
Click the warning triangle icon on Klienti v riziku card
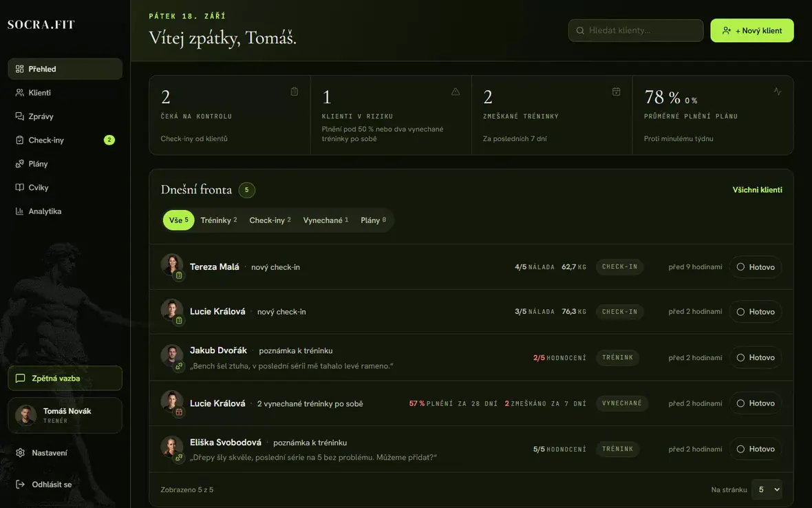point(455,92)
